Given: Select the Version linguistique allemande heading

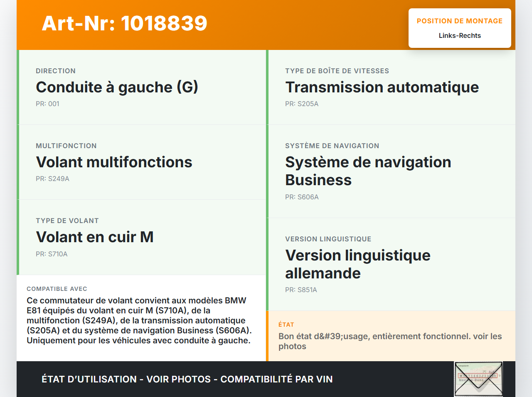Looking at the screenshot, I should pyautogui.click(x=357, y=264).
